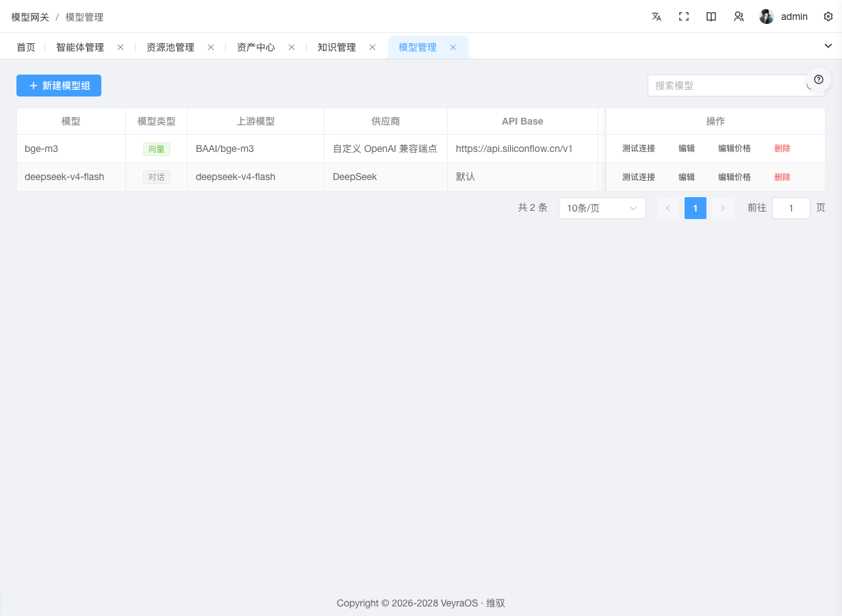Switch to the 资源池管理 tab

click(x=170, y=47)
